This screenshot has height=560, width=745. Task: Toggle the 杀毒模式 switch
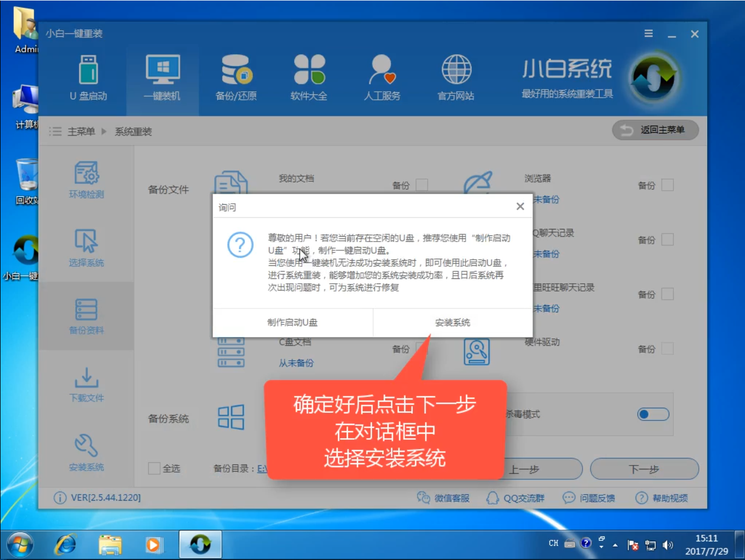point(653,414)
